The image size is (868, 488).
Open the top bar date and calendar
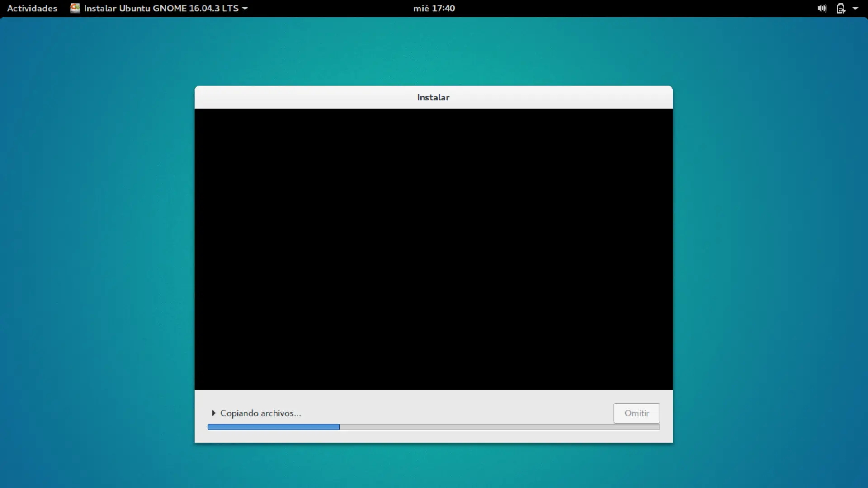click(x=434, y=8)
